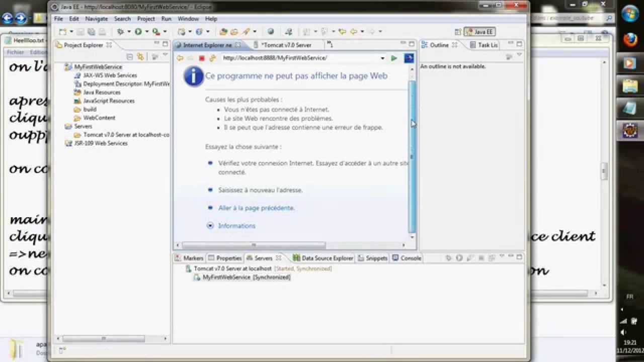Click the green Run toolbar button
The width and height of the screenshot is (644, 362).
point(138,32)
